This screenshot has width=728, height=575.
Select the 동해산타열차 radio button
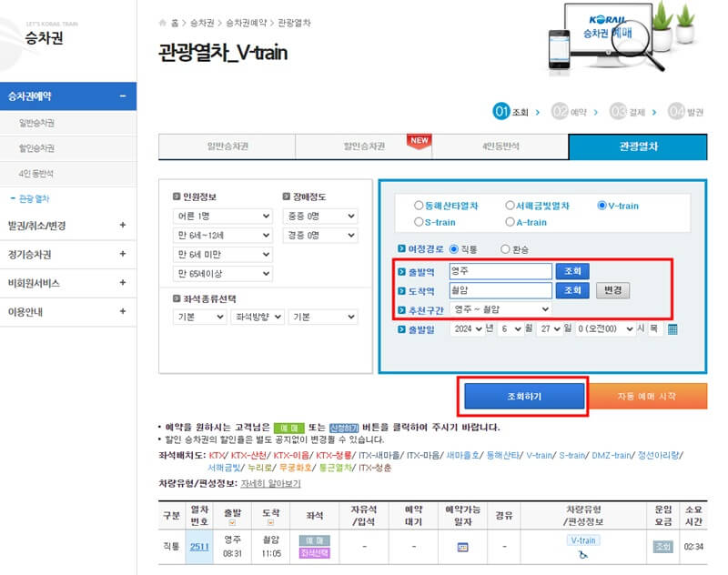coord(418,205)
